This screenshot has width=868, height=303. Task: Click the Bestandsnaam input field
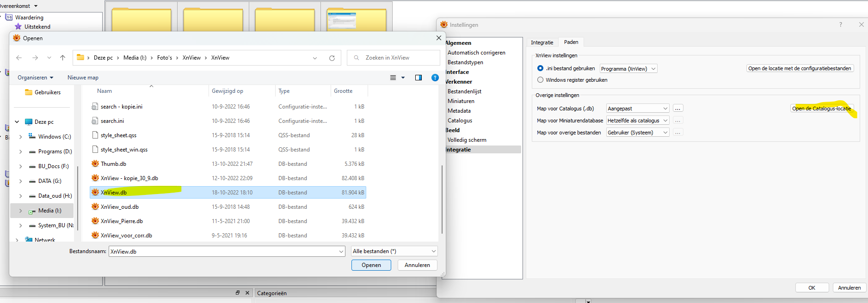[x=223, y=252]
